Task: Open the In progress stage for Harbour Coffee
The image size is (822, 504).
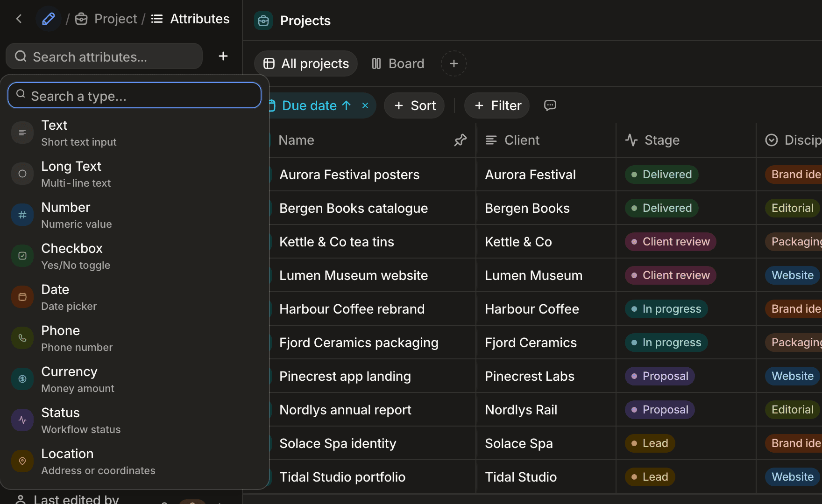Action: (x=666, y=309)
